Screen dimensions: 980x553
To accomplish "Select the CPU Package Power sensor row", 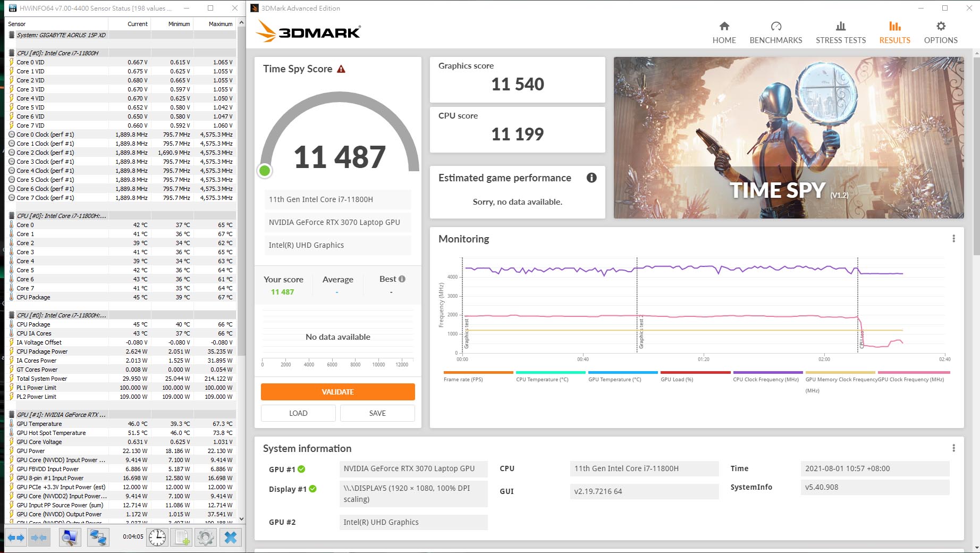I will pos(121,351).
